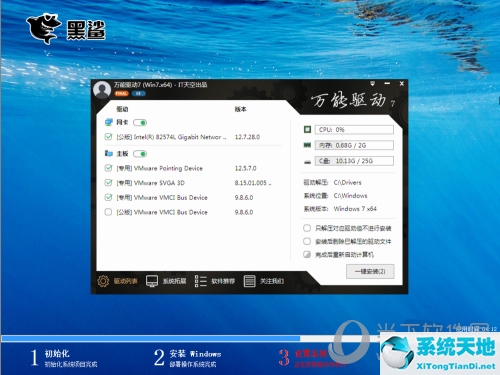Viewport: 500px width, 375px height.
Task: Click the orange FINAL badge
Action: point(121,94)
